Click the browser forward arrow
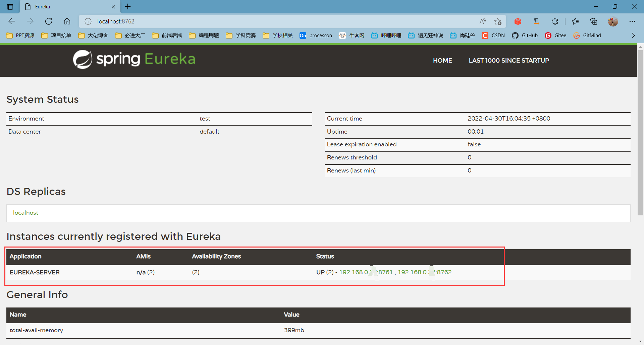Image resolution: width=644 pixels, height=345 pixels. [x=30, y=21]
